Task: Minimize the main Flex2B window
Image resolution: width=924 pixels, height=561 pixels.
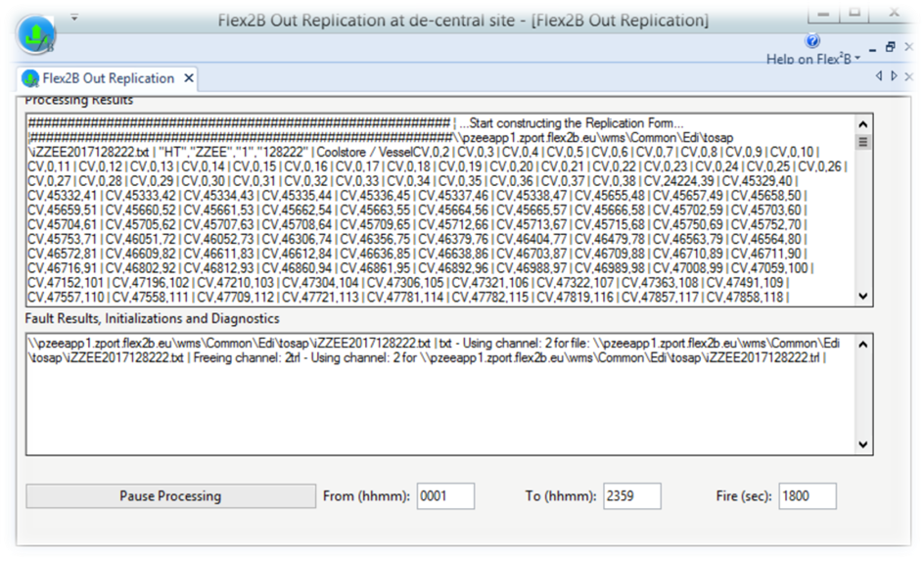Action: point(824,13)
